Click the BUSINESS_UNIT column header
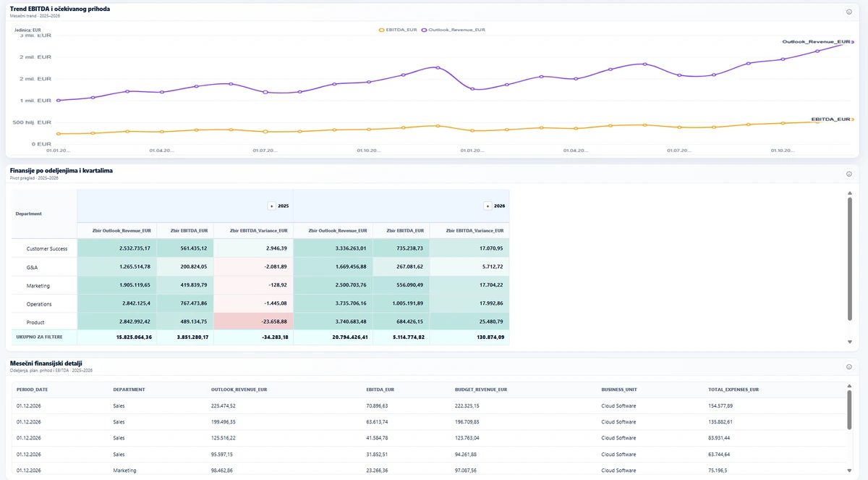868x480 pixels. [x=621, y=389]
